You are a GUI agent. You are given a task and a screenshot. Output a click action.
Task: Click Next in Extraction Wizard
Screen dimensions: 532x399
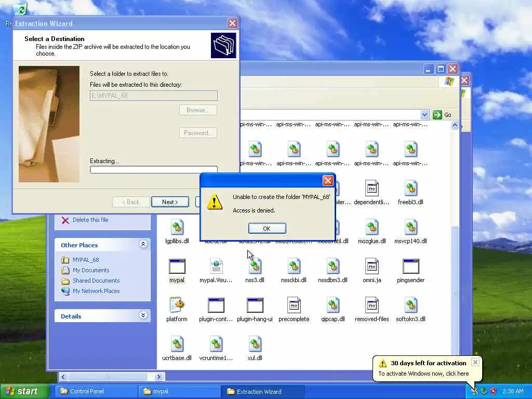170,202
